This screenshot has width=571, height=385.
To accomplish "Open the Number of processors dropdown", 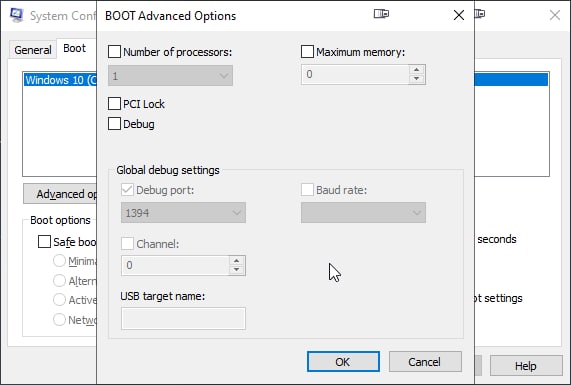I will 170,76.
